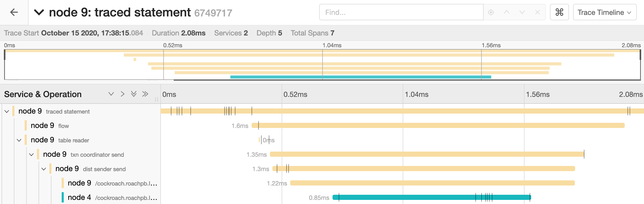Collapse the trace header chevron
The height and width of the screenshot is (204, 644).
click(39, 12)
